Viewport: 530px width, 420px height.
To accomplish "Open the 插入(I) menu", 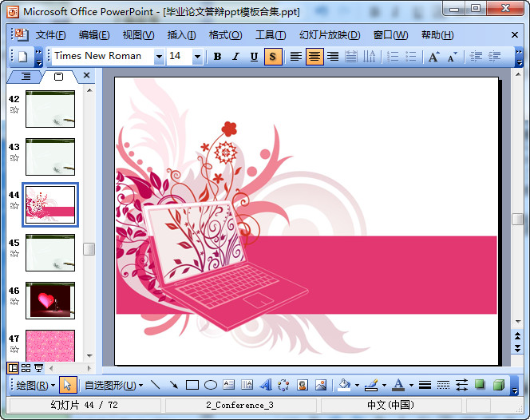I will click(181, 35).
